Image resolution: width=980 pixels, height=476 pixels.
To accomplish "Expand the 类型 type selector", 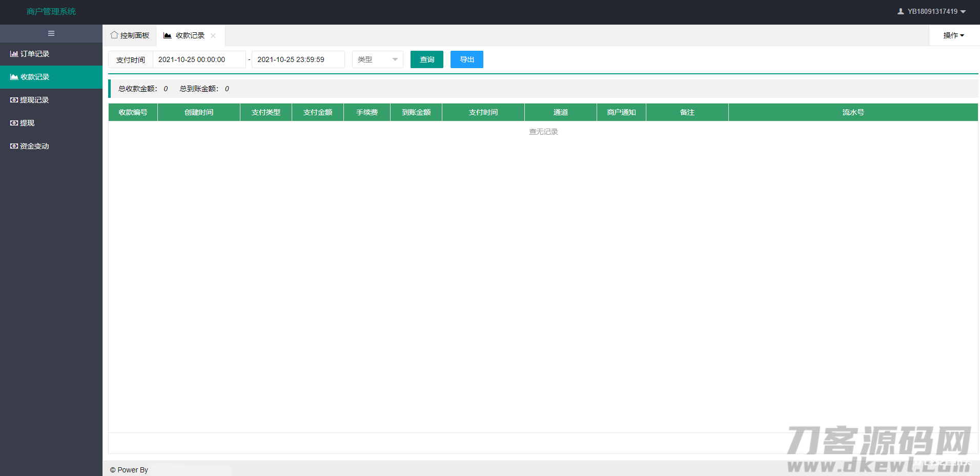I will click(x=378, y=59).
